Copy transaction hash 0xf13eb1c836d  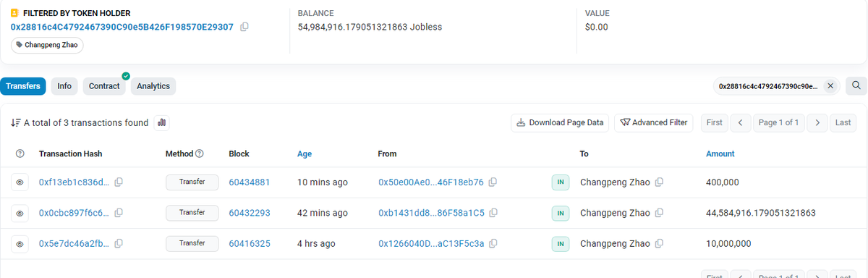pos(119,182)
